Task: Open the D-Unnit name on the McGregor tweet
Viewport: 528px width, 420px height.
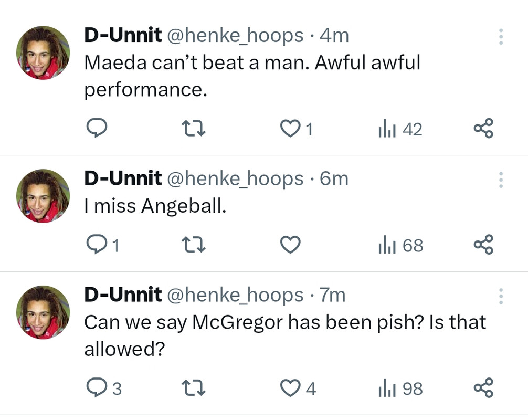Action: (123, 295)
